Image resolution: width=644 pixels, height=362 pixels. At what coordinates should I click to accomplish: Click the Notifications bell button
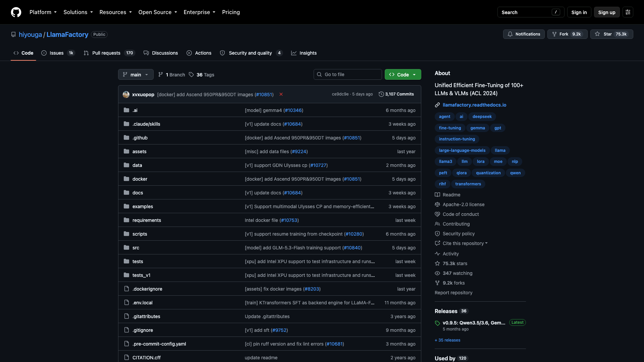[524, 34]
